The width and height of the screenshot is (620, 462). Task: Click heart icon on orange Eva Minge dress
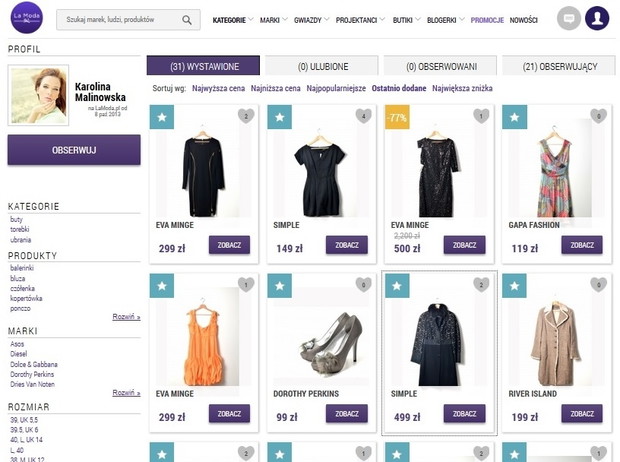(x=246, y=284)
